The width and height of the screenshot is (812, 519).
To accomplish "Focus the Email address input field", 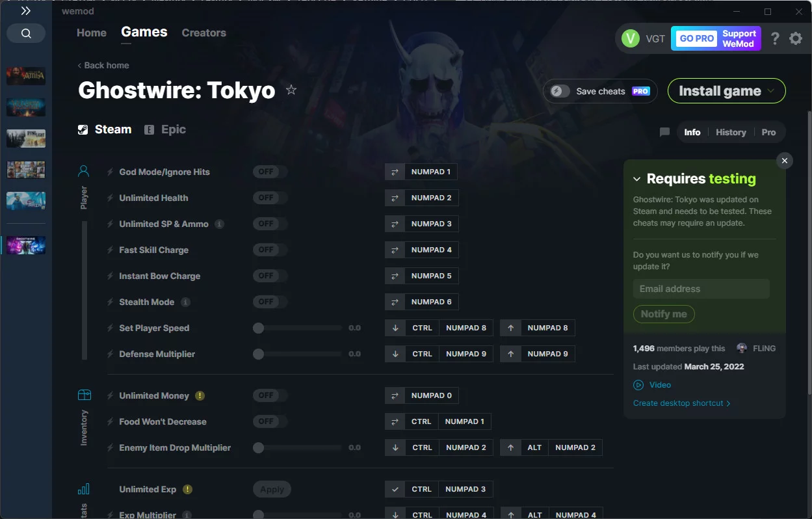I will [x=701, y=289].
